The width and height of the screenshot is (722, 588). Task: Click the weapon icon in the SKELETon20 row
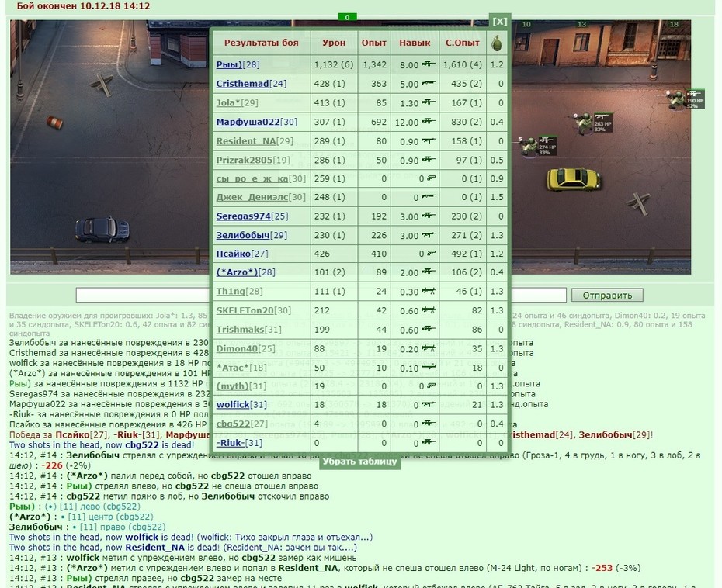429,310
